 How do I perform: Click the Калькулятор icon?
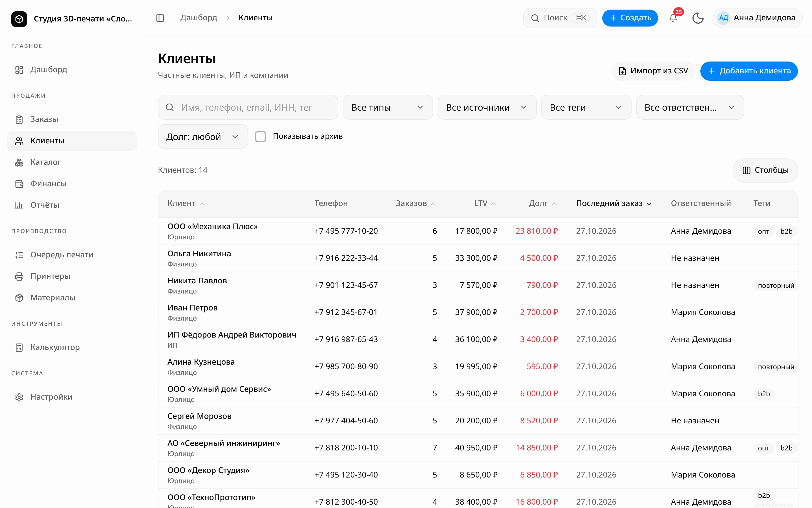(x=19, y=348)
